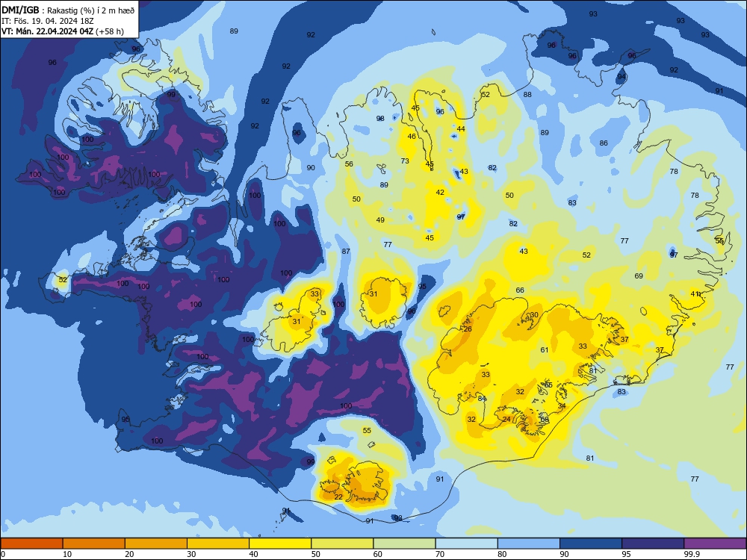Image resolution: width=747 pixels, height=560 pixels.
Task: Click the '99.9' legend scale label
Action: [x=691, y=554]
